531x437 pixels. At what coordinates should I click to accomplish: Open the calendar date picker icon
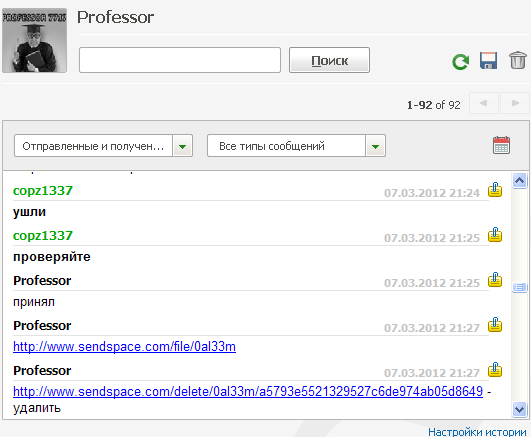pyautogui.click(x=501, y=145)
